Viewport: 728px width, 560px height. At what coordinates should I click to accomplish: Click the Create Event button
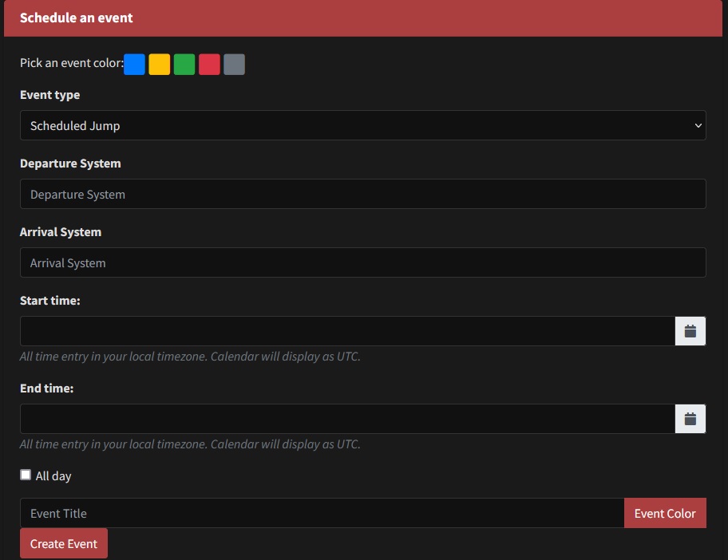point(64,543)
